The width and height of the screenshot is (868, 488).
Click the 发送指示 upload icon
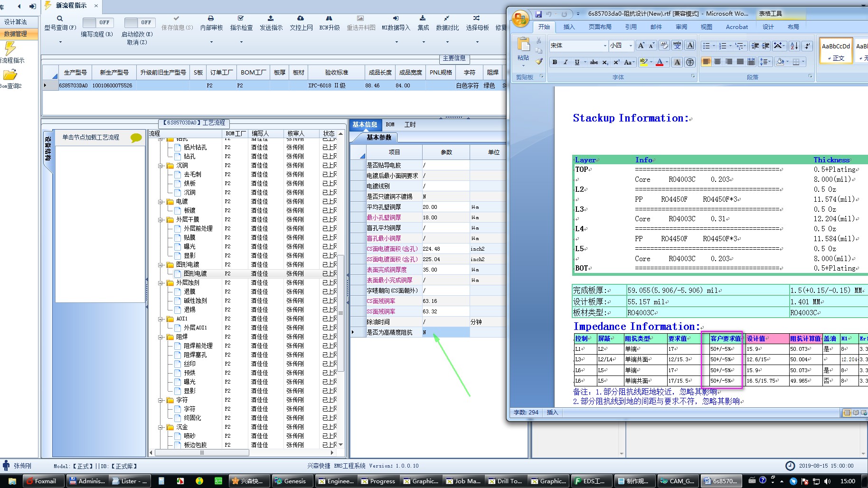pyautogui.click(x=271, y=19)
